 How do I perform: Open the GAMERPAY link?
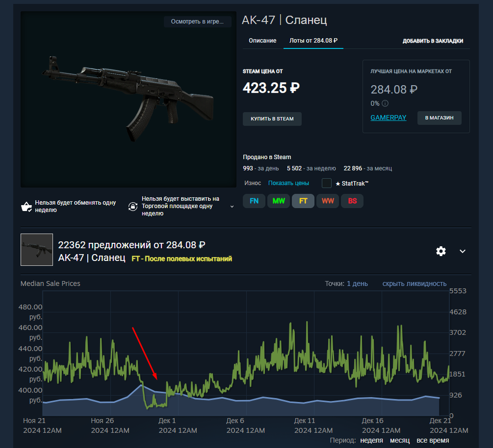pyautogui.click(x=388, y=118)
